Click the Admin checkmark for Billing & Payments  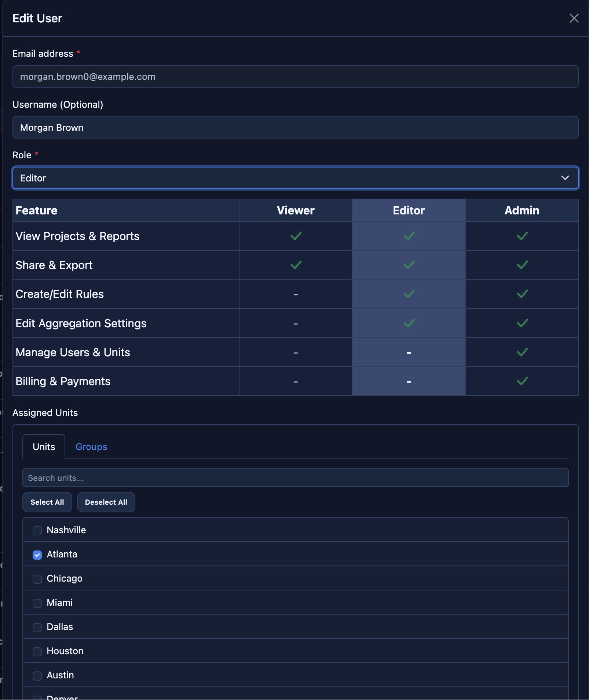pyautogui.click(x=522, y=381)
